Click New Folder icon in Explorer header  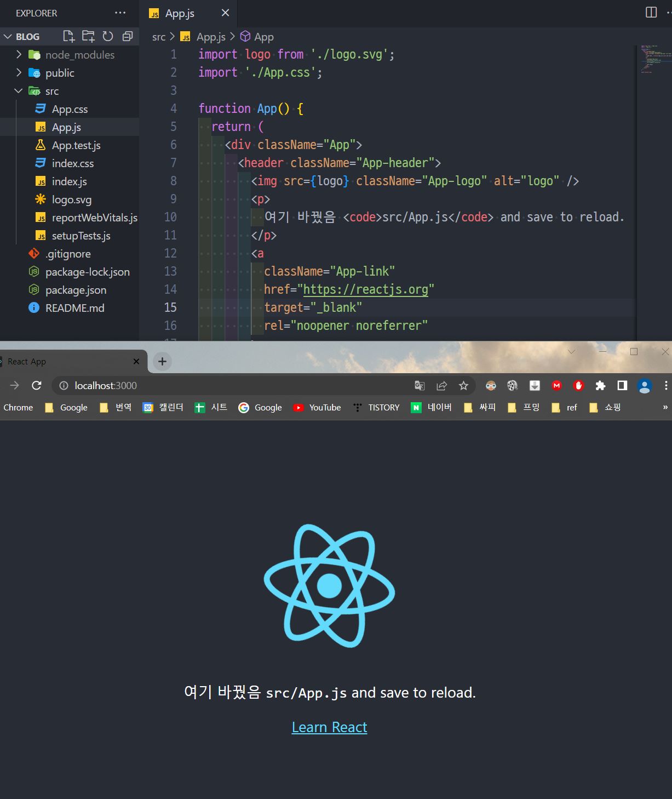pyautogui.click(x=88, y=37)
